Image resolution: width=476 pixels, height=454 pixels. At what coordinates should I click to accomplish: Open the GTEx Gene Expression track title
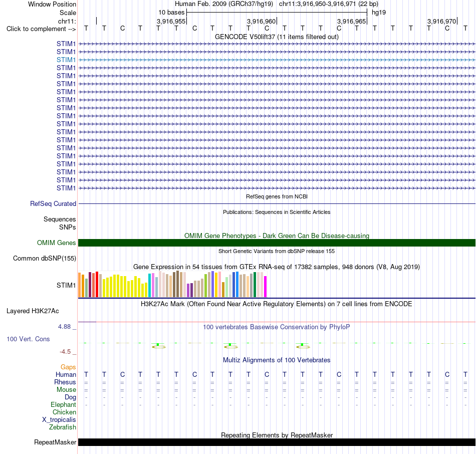point(277,267)
